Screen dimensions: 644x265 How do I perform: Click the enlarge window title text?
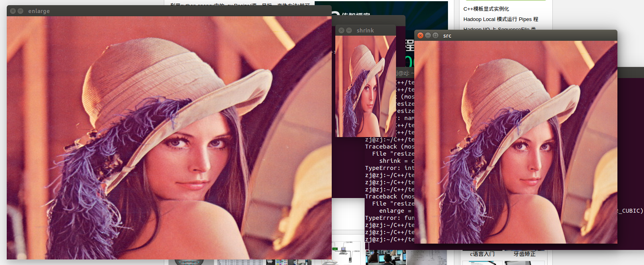tap(39, 11)
